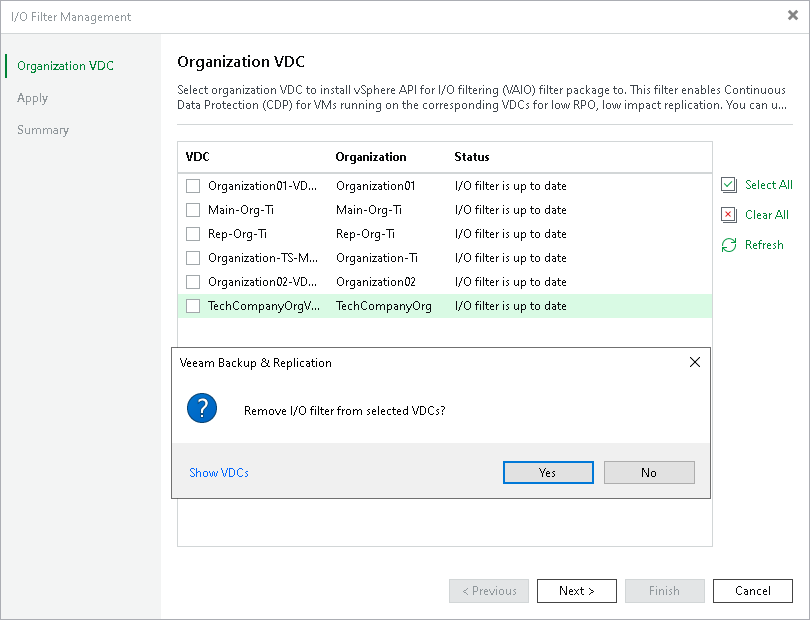
Task: Decline removal with the No button
Action: coord(649,473)
